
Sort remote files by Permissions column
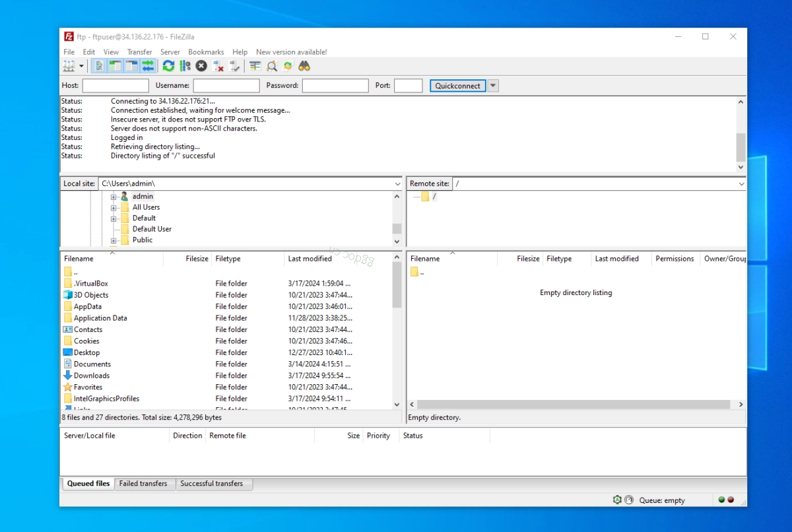pyautogui.click(x=675, y=259)
